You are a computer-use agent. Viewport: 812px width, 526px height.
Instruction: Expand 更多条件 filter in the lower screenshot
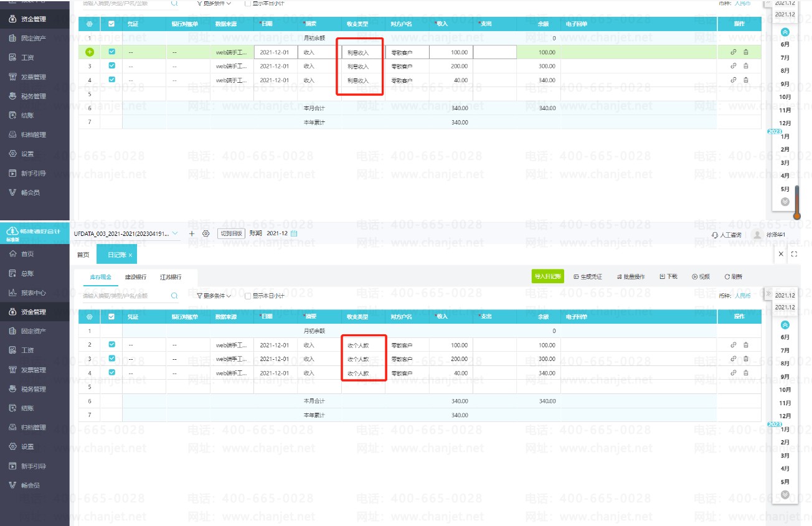click(x=214, y=296)
